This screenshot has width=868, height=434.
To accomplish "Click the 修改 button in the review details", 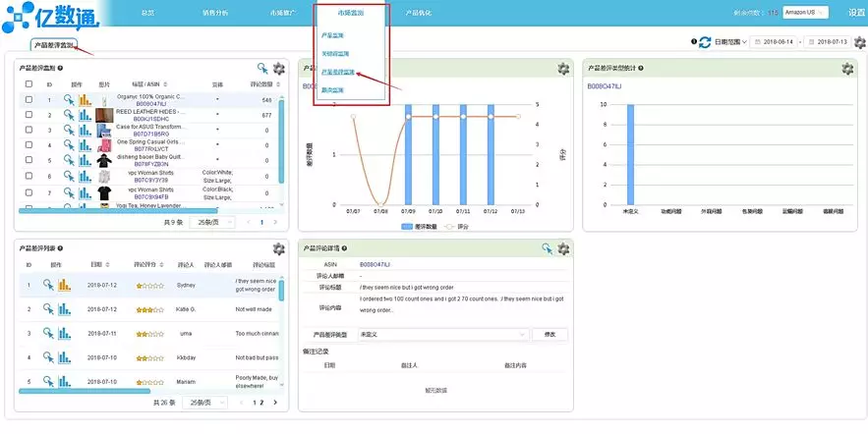I will click(x=550, y=335).
